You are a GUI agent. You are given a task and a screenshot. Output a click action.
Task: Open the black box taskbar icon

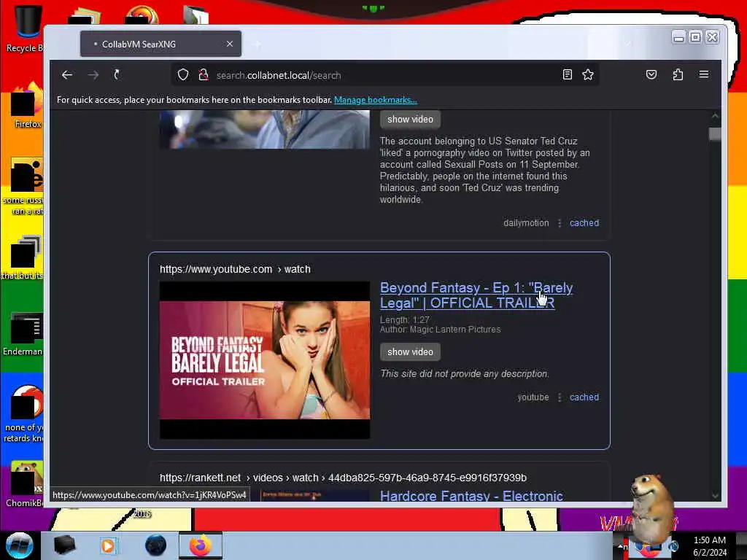[64, 545]
